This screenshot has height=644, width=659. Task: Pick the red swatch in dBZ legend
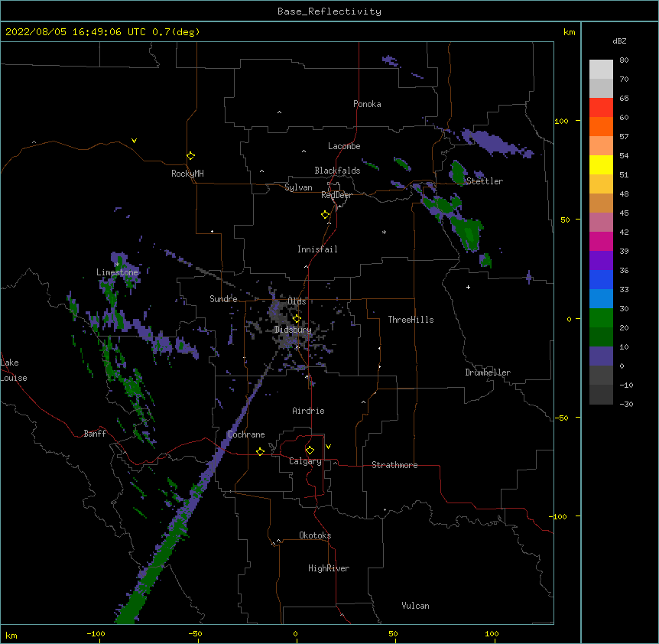[601, 108]
